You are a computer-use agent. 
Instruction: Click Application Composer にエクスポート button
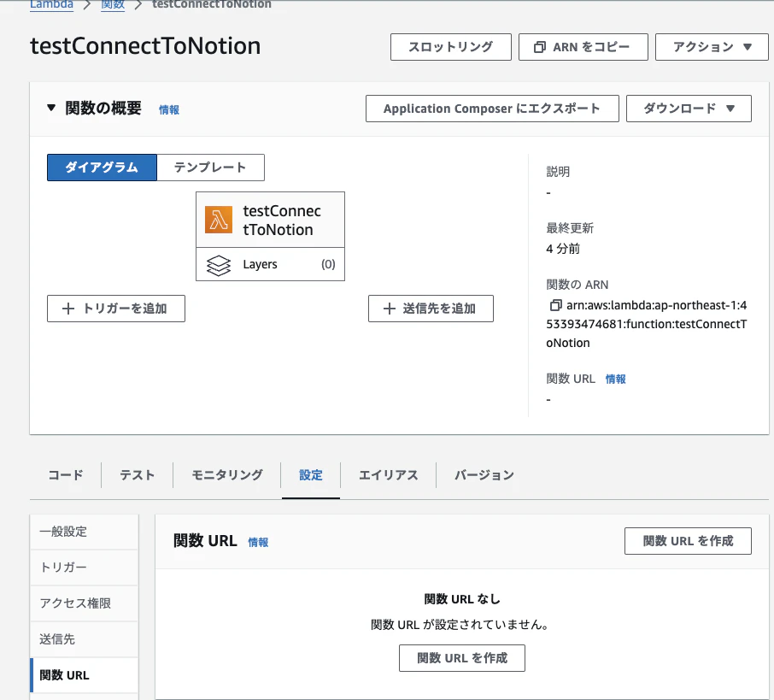492,109
